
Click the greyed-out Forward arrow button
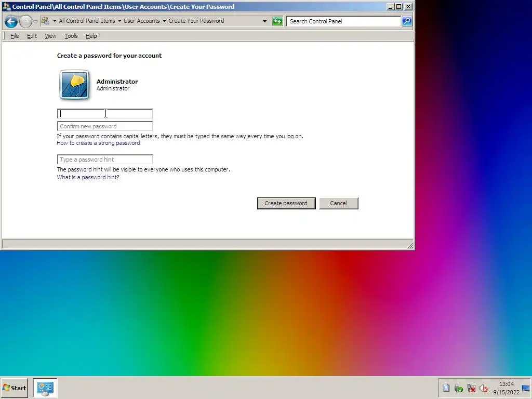[25, 22]
